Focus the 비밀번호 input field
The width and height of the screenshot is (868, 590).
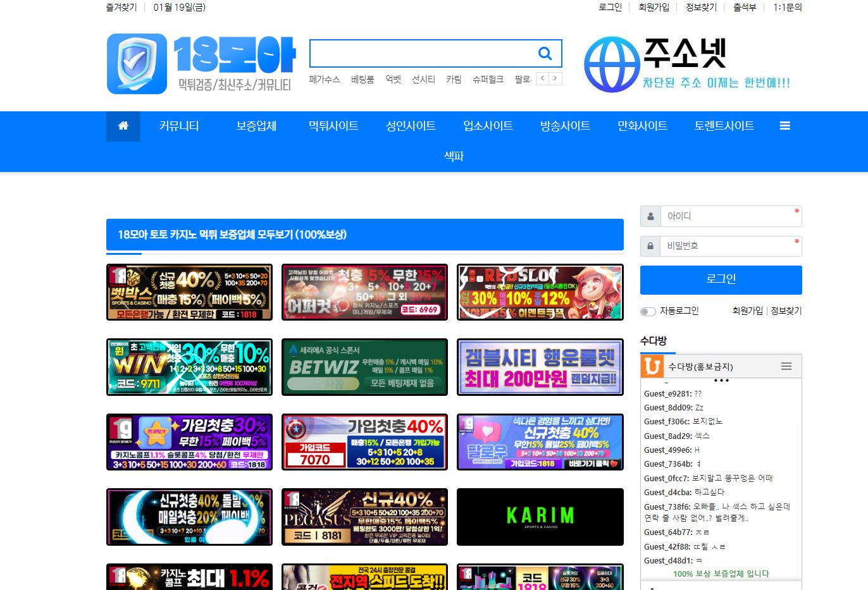731,246
